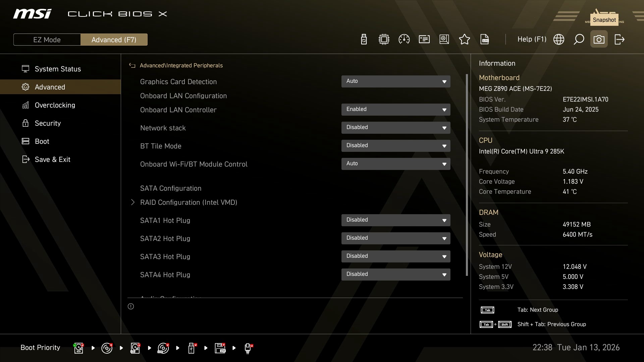644x362 pixels.
Task: Click the globe language icon
Action: coord(558,40)
